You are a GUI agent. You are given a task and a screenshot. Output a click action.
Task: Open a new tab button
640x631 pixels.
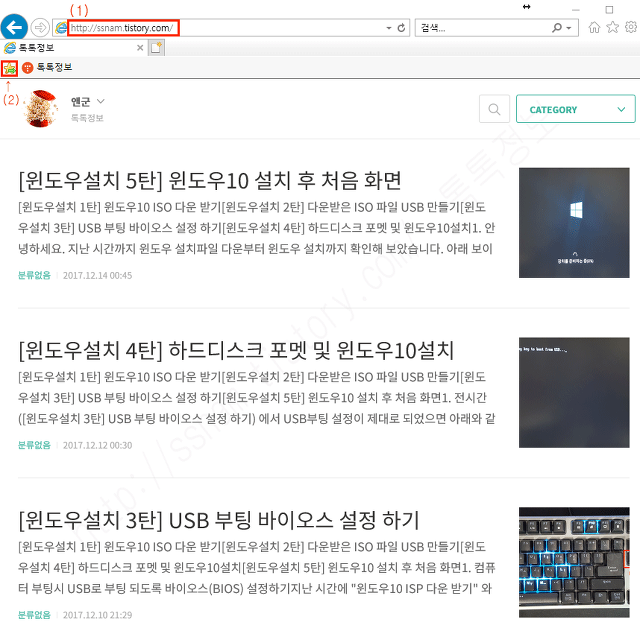[156, 48]
